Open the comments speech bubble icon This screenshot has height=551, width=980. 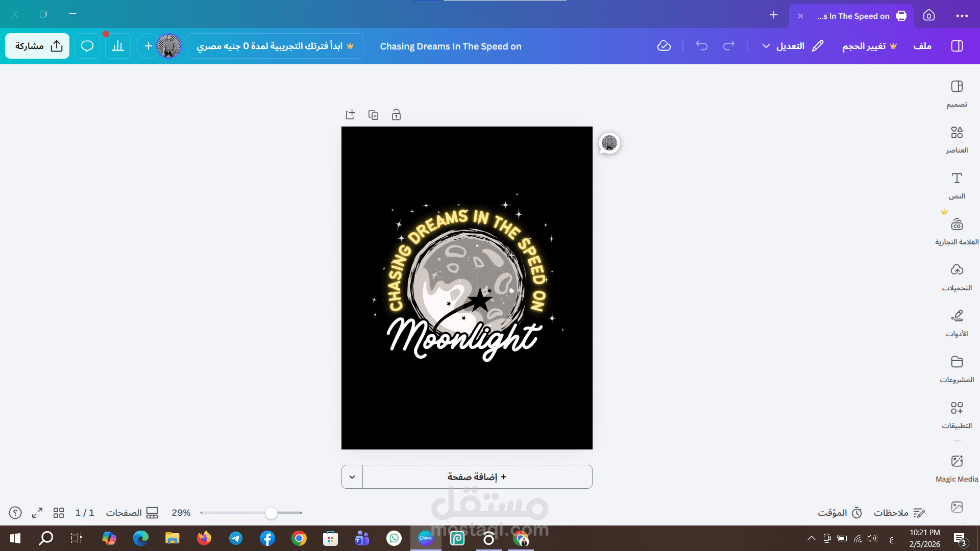click(x=87, y=46)
